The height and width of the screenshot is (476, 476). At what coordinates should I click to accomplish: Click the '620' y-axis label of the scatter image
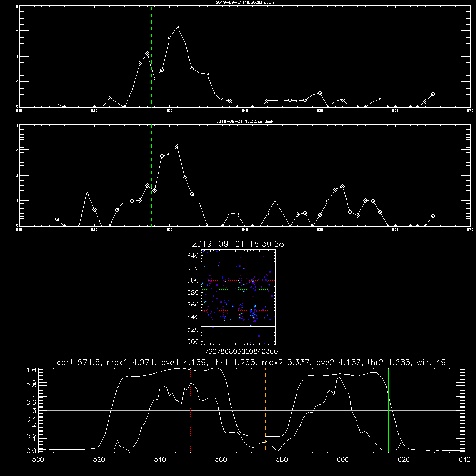point(193,268)
